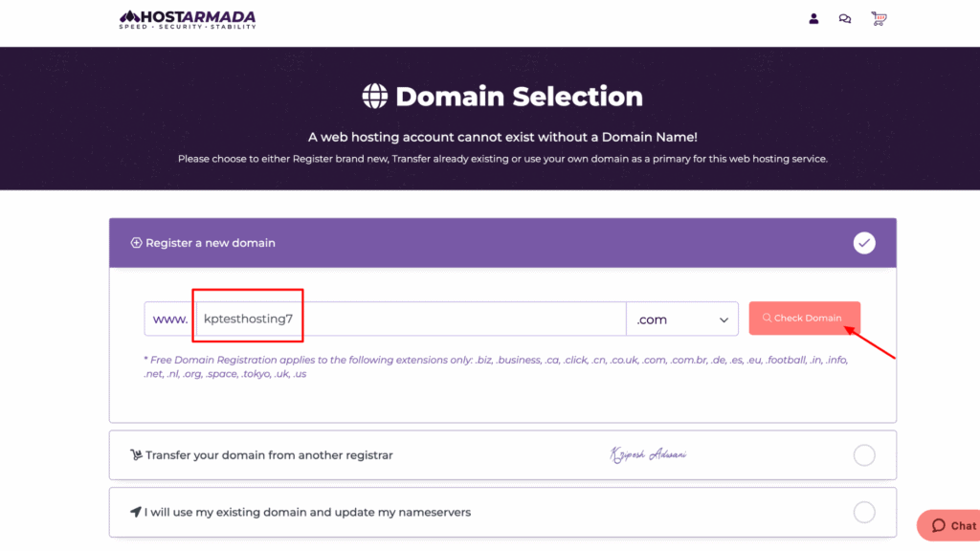Screen dimensions: 980x551
Task: Click the paper plane icon on existing domain option
Action: point(134,512)
